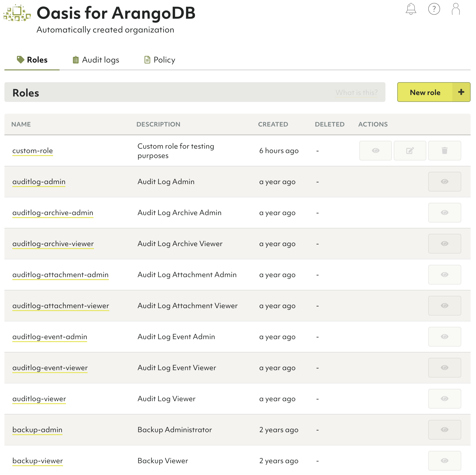
Task: Switch to the Policy tab
Action: 160,60
